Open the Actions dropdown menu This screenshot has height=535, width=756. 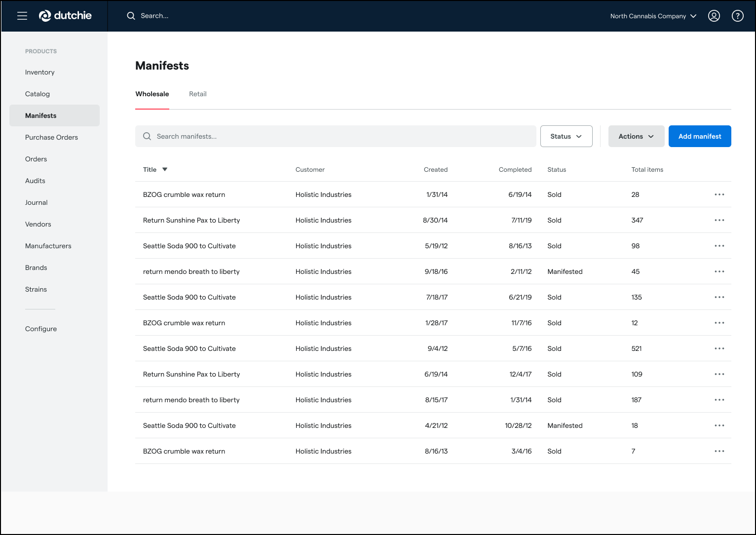(x=636, y=136)
